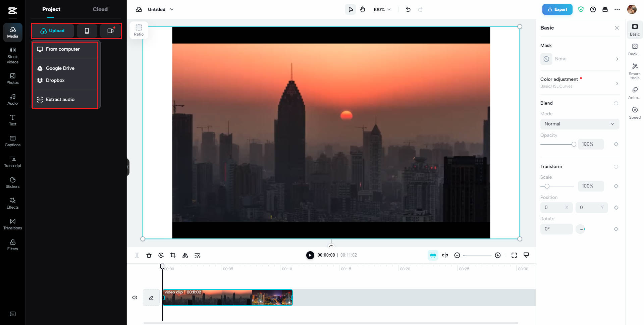This screenshot has height=325, width=644.
Task: Open the Photos panel
Action: tap(13, 79)
